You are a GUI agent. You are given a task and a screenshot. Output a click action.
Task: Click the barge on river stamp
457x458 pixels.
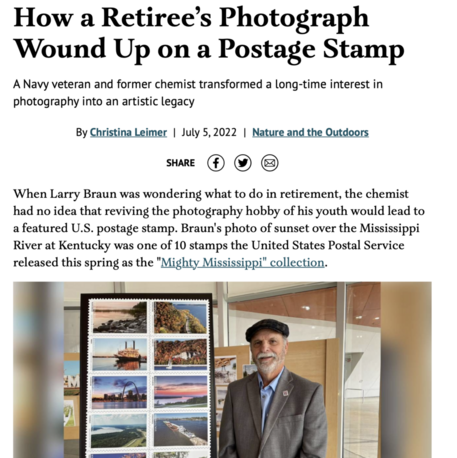pos(180,429)
